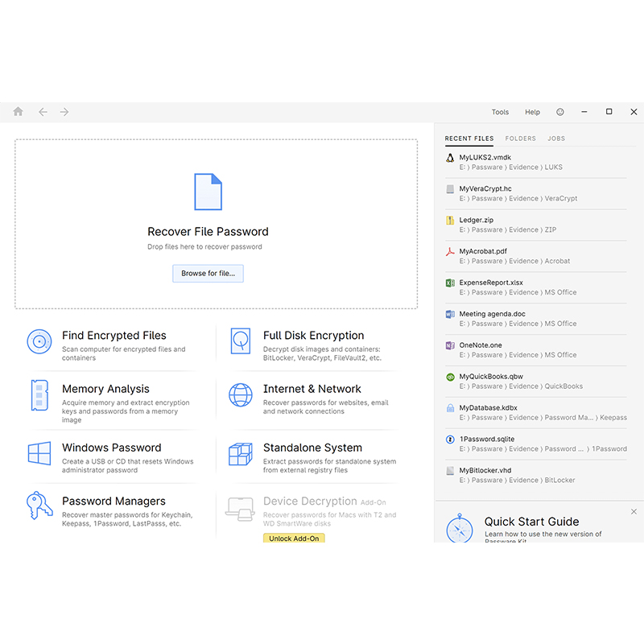This screenshot has width=644, height=644.
Task: Open Password Managers keys icon
Action: pyautogui.click(x=39, y=506)
